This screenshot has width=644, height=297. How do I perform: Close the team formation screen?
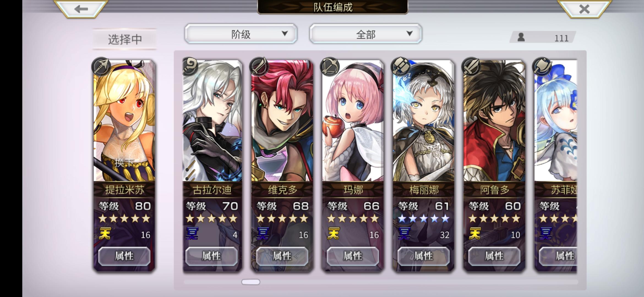pyautogui.click(x=584, y=9)
